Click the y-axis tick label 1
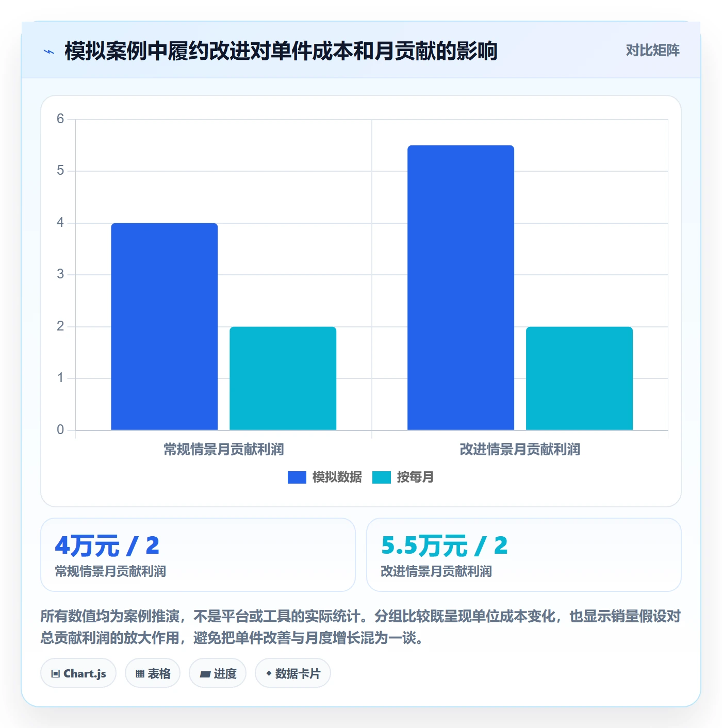This screenshot has width=722, height=728. 60,378
